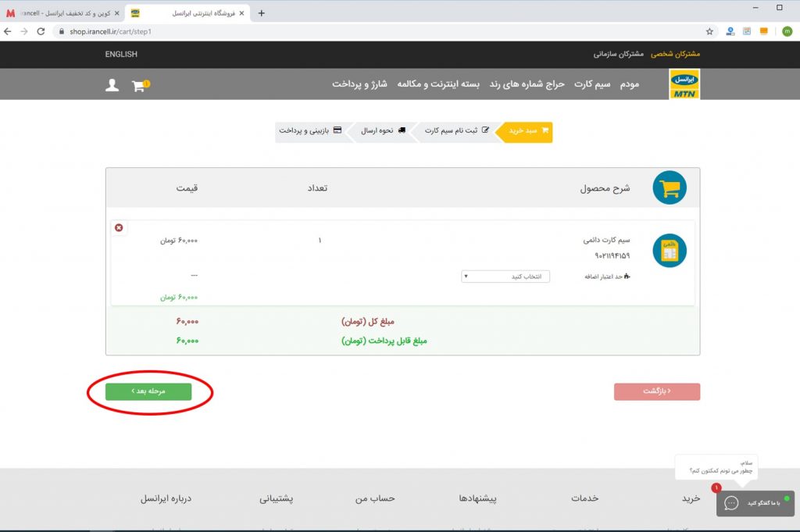
Task: Open the خدمات footer section
Action: point(584,498)
